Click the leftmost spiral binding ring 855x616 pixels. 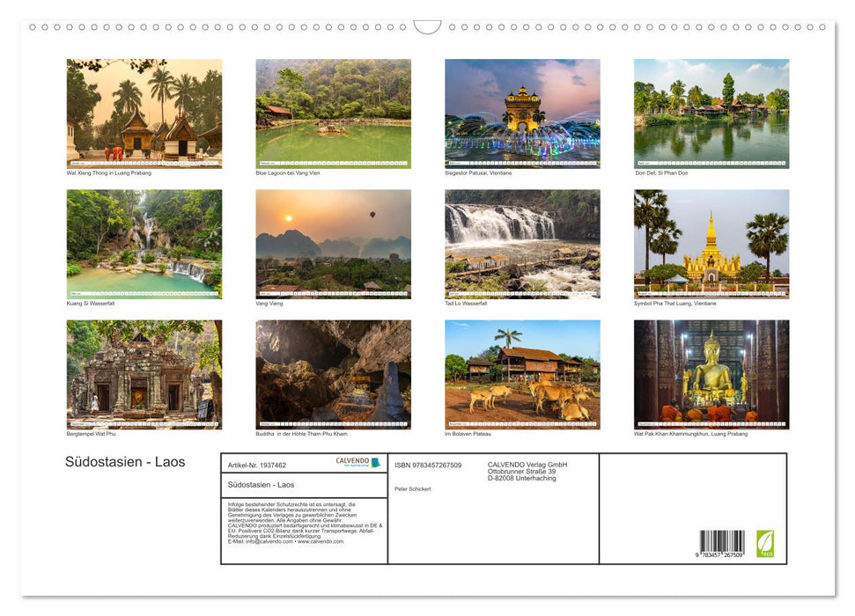tap(33, 28)
